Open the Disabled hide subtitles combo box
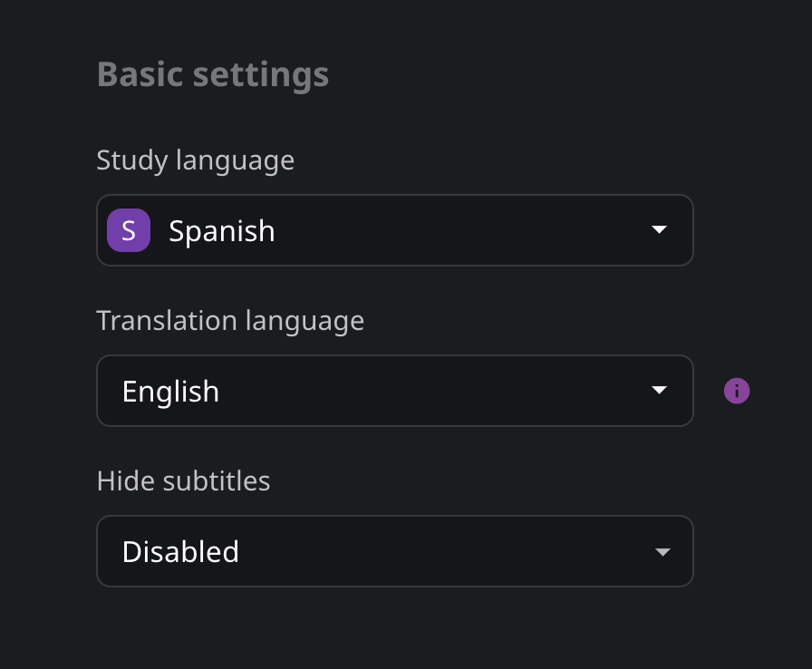 tap(394, 551)
